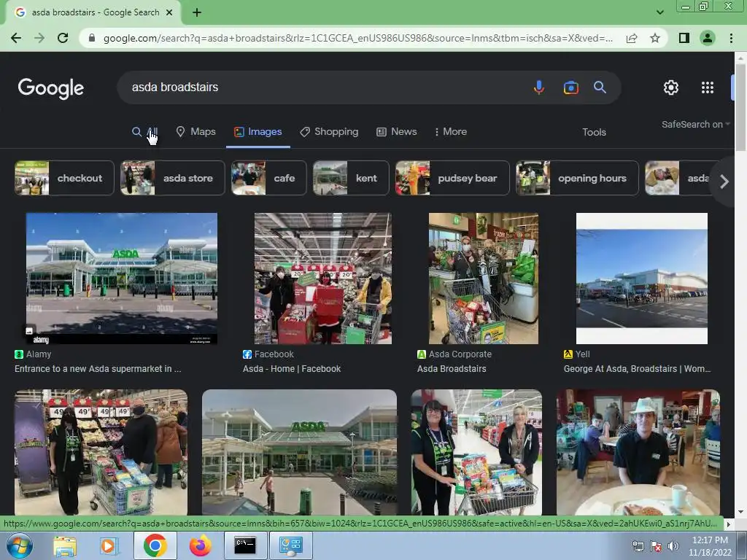
Task: Open 'George At Asda, Broadstairs' link
Action: [637, 369]
